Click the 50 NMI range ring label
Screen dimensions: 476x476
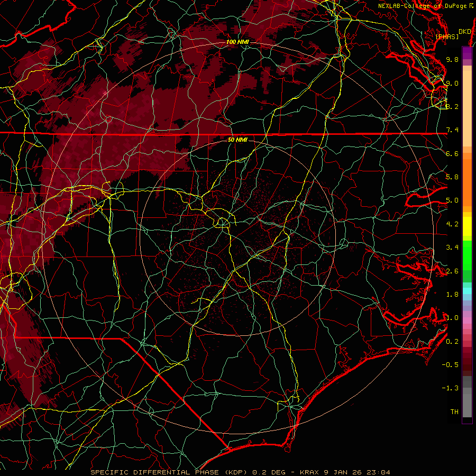[237, 140]
